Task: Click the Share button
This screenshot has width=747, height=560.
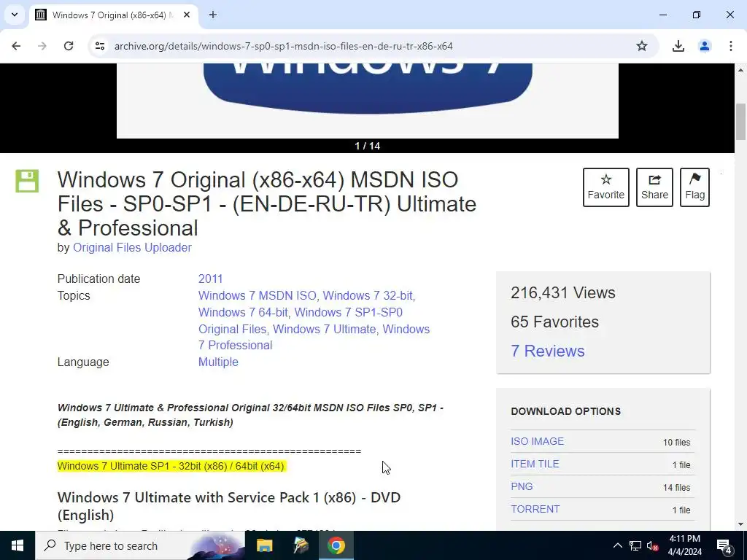Action: click(x=654, y=187)
